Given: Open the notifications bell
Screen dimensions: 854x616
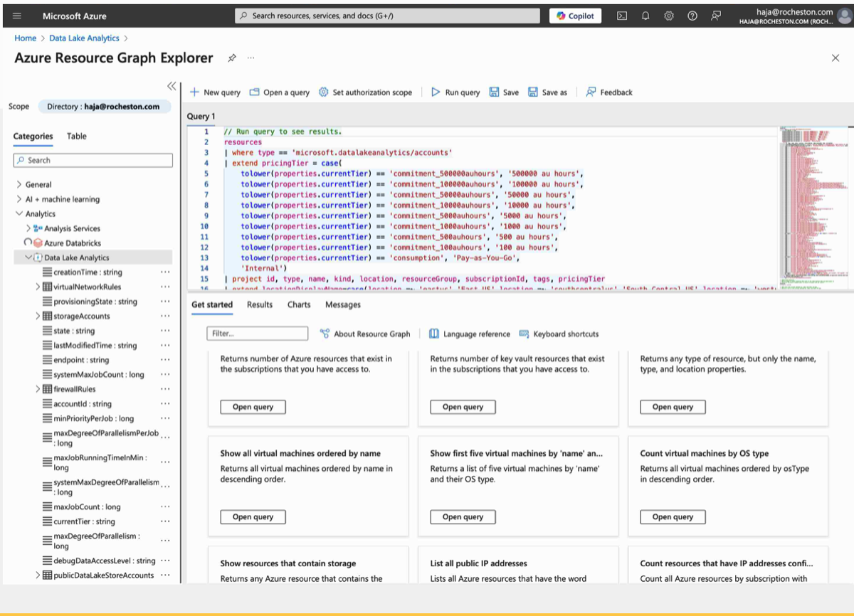Looking at the screenshot, I should [645, 16].
